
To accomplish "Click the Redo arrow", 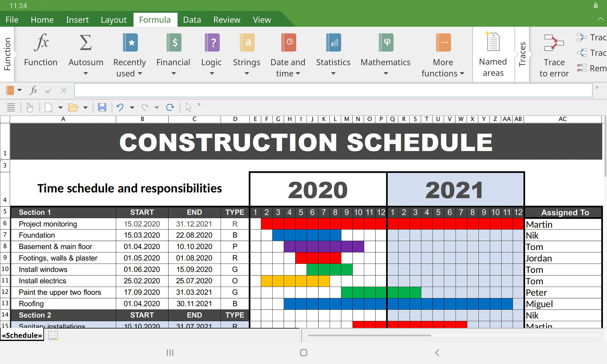I will [x=145, y=107].
